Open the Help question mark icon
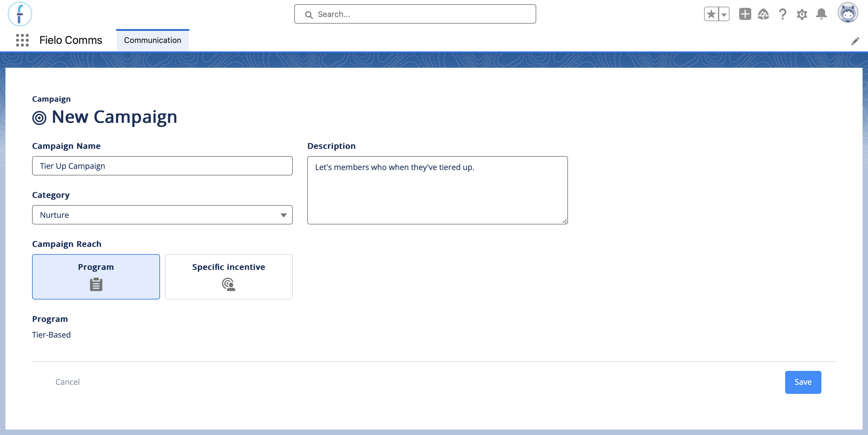Image resolution: width=868 pixels, height=435 pixels. point(782,14)
